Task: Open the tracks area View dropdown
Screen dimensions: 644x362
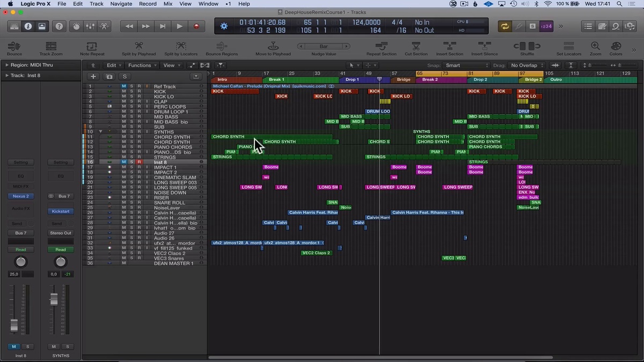Action: coord(171,65)
